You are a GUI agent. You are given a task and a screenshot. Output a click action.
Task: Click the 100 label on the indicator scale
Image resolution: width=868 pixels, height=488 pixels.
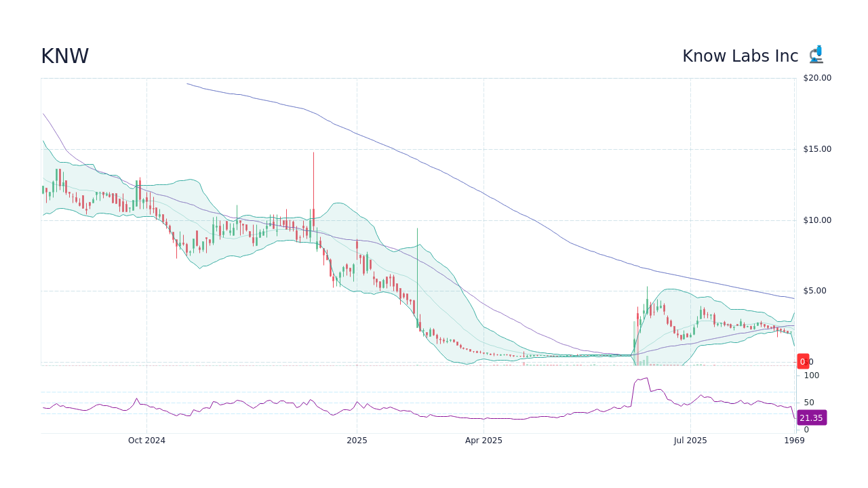pos(810,375)
